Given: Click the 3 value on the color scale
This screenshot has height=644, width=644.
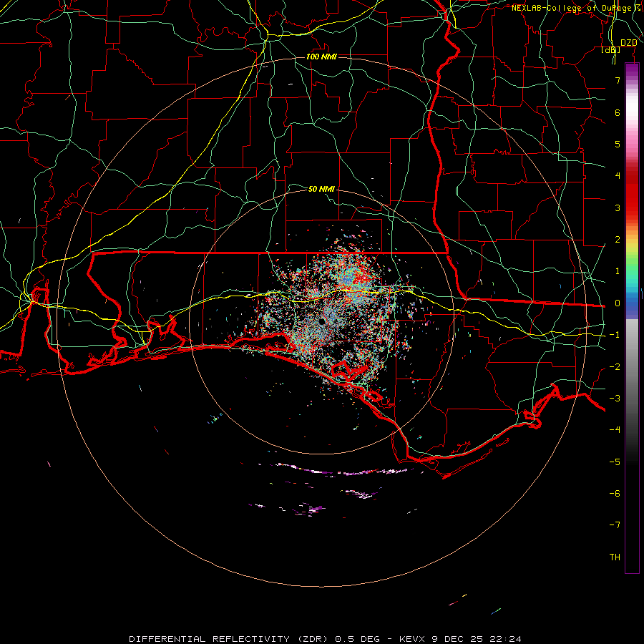Looking at the screenshot, I should (618, 208).
